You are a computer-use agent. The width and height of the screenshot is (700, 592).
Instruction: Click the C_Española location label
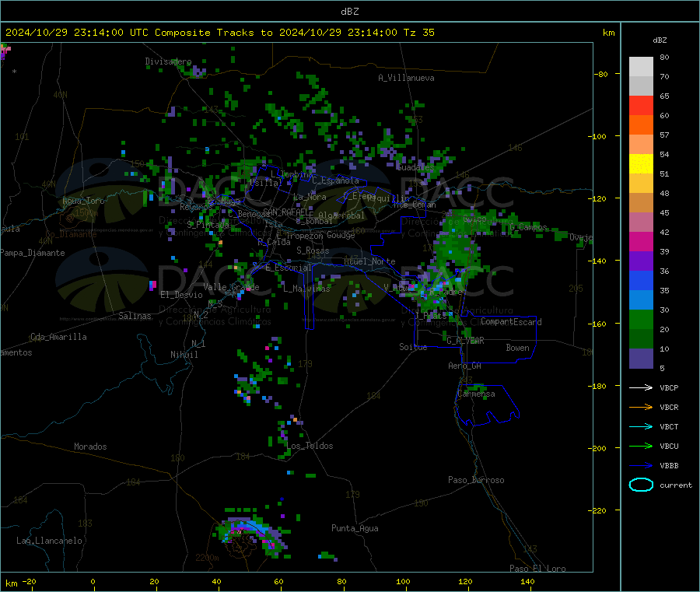335,180
